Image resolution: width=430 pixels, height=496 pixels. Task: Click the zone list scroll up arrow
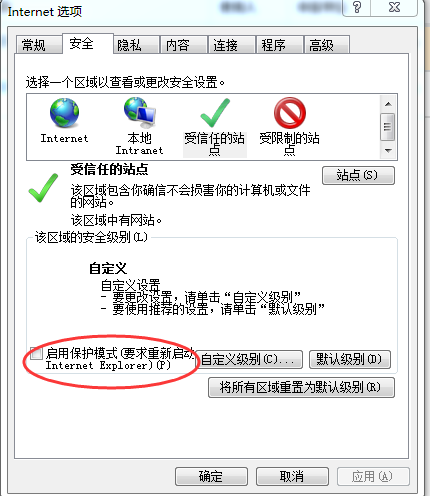(388, 104)
